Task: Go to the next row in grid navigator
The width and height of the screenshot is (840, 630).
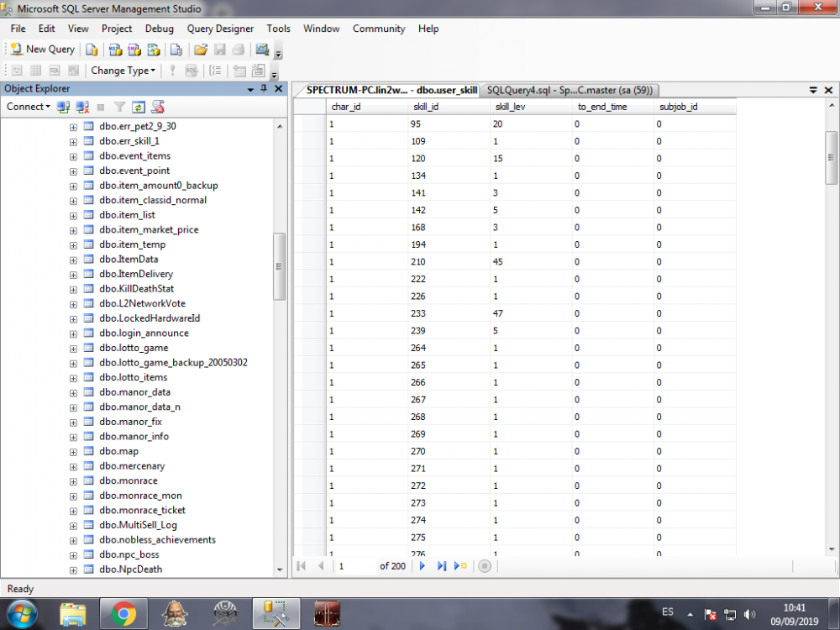Action: click(x=423, y=566)
